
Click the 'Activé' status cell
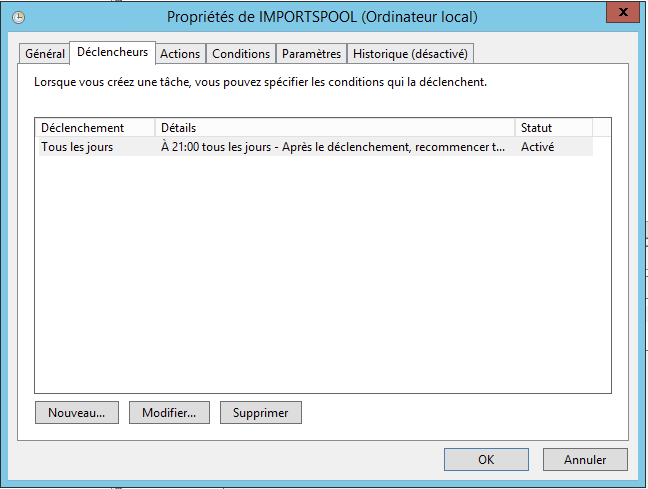coord(538,147)
